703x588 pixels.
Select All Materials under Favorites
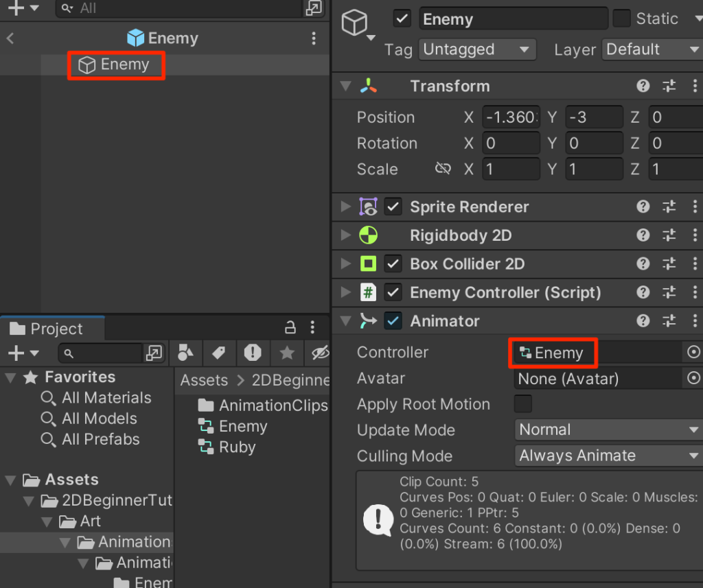95,398
